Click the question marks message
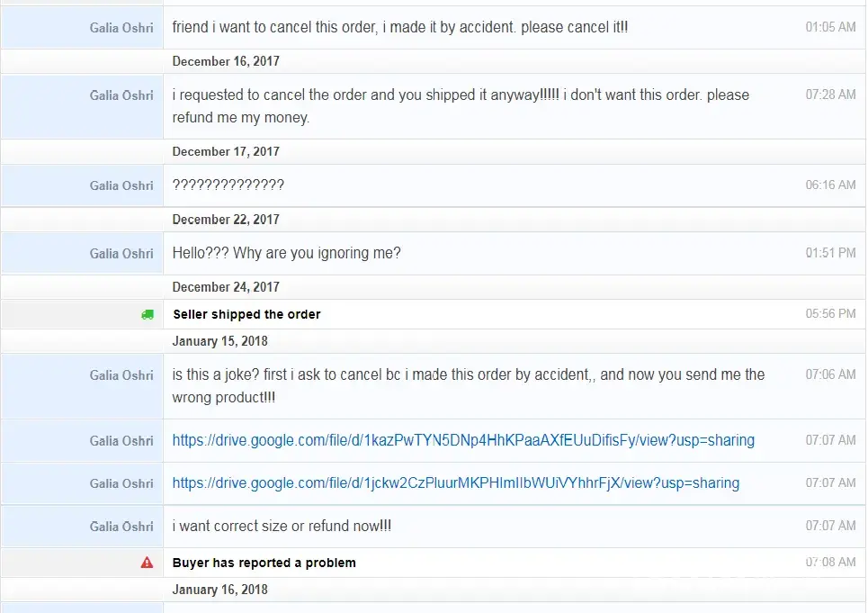Viewport: 868px width, 613px height. [x=228, y=185]
